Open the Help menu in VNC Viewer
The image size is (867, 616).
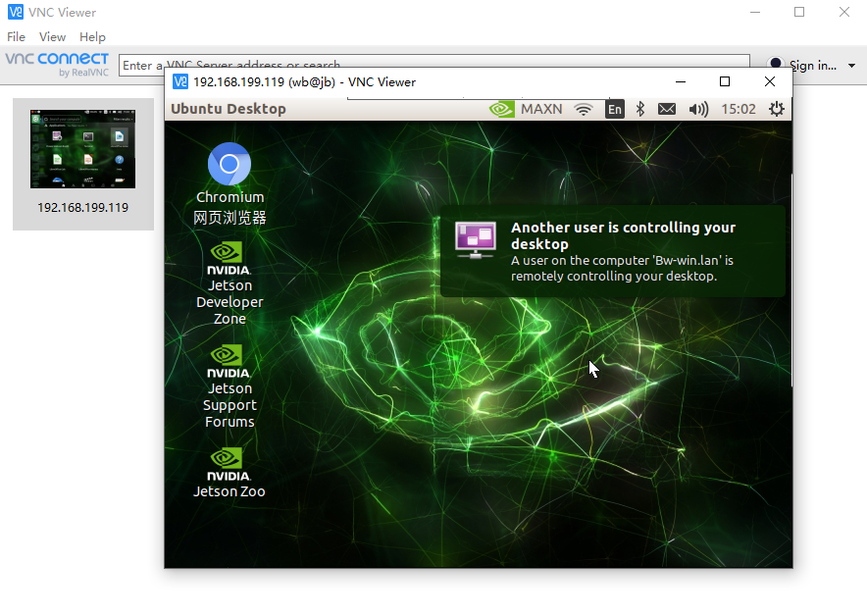pyautogui.click(x=92, y=37)
